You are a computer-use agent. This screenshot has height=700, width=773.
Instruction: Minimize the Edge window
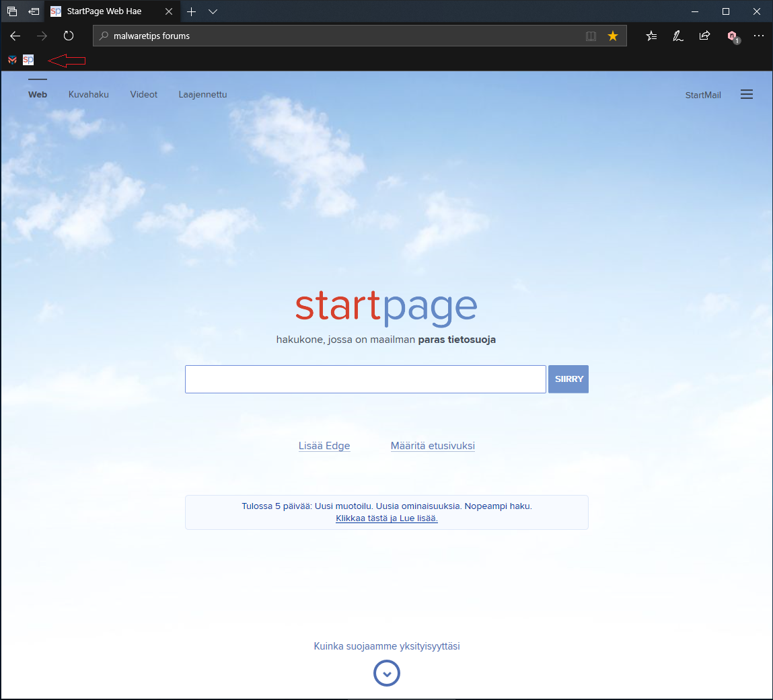coord(694,11)
